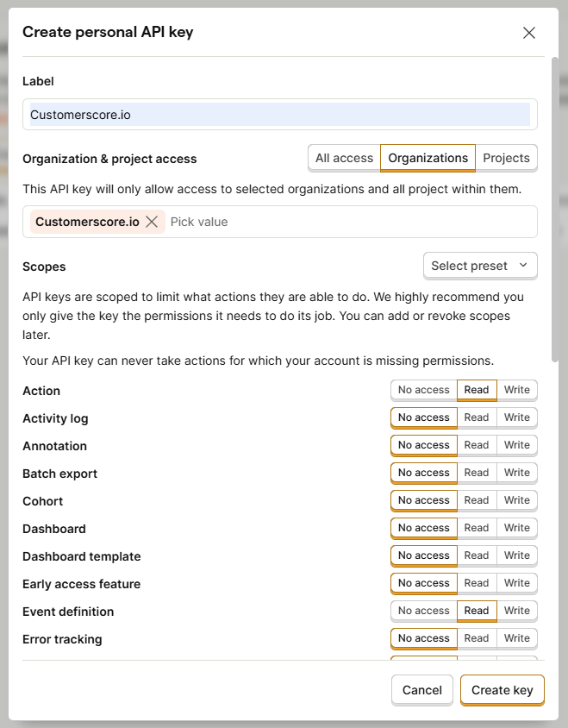
Task: Select the Organizations access tab
Action: pyautogui.click(x=428, y=158)
